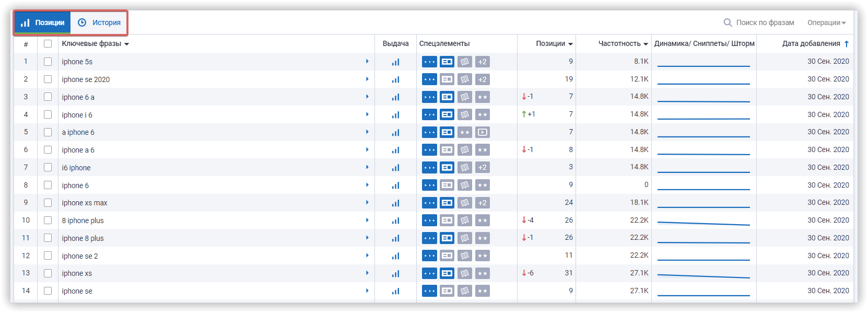Image resolution: width=868 pixels, height=313 pixels.
Task: Click the video special element in a iphone 6 row
Action: (483, 132)
